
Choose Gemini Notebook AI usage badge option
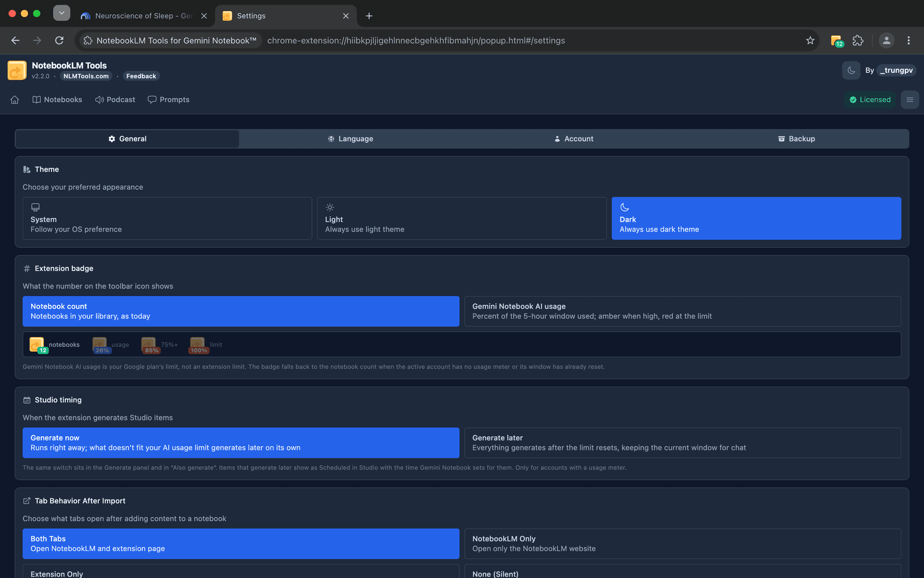683,311
